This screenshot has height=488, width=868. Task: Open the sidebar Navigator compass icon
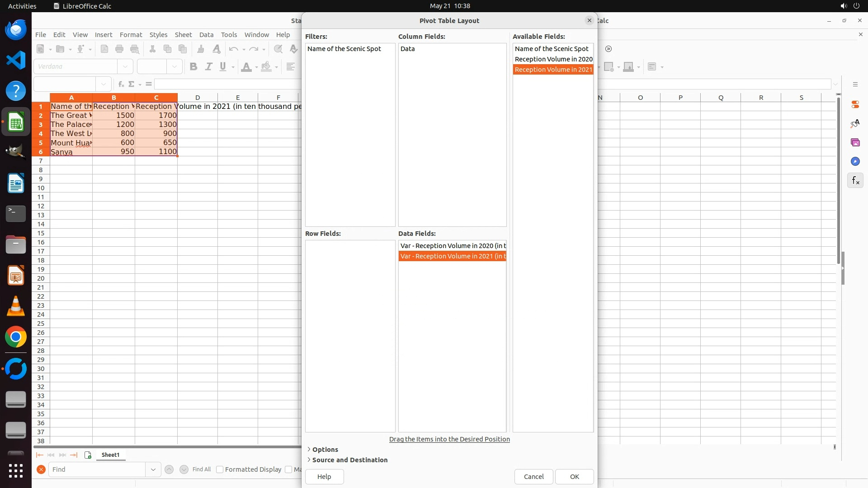(x=855, y=161)
